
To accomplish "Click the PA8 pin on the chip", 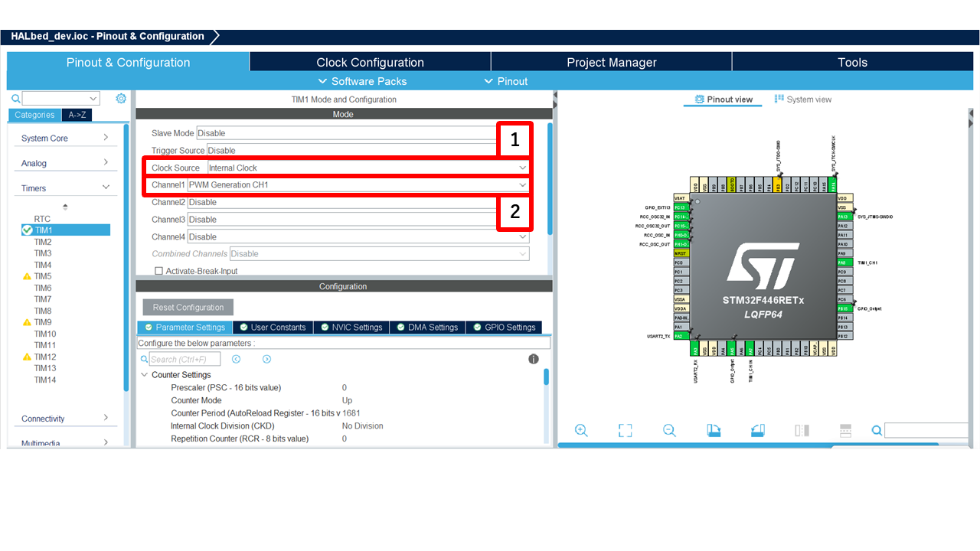I will (x=843, y=262).
